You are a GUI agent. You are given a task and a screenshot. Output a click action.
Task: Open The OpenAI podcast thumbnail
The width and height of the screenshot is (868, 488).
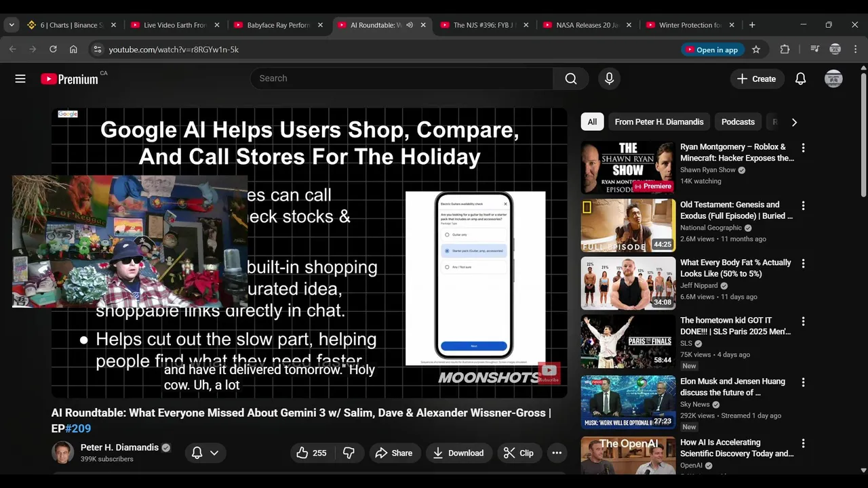click(628, 455)
